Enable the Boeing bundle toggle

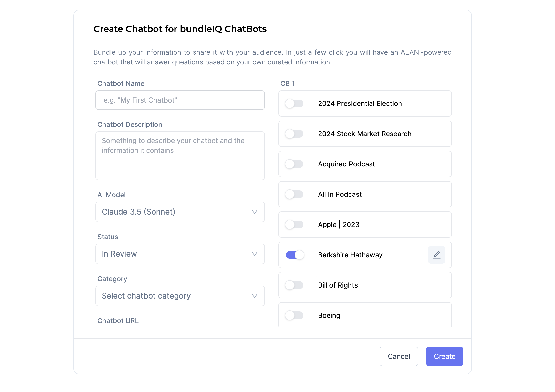pyautogui.click(x=294, y=315)
